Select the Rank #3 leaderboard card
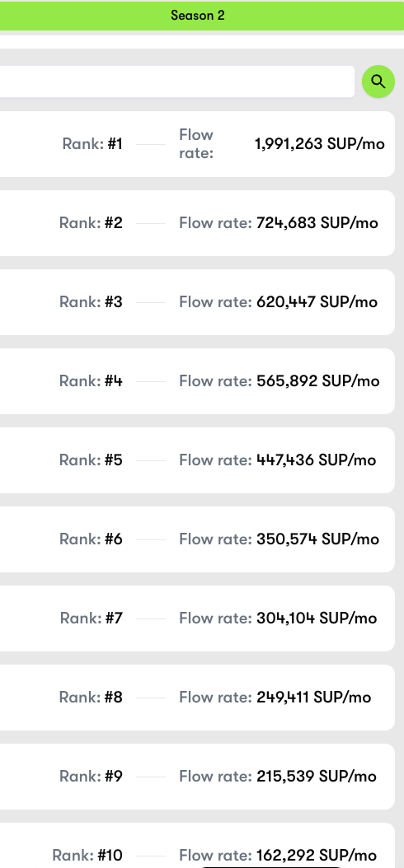 197,302
